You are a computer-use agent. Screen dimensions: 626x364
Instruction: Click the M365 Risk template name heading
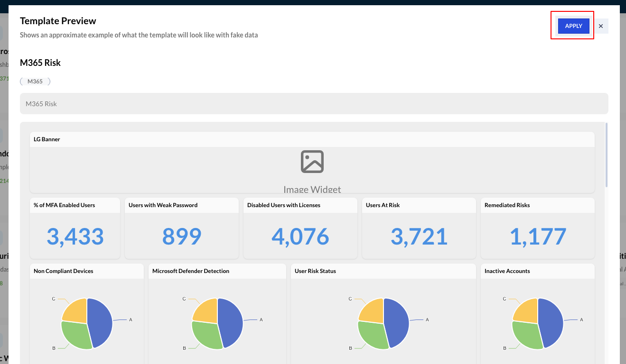tap(40, 63)
